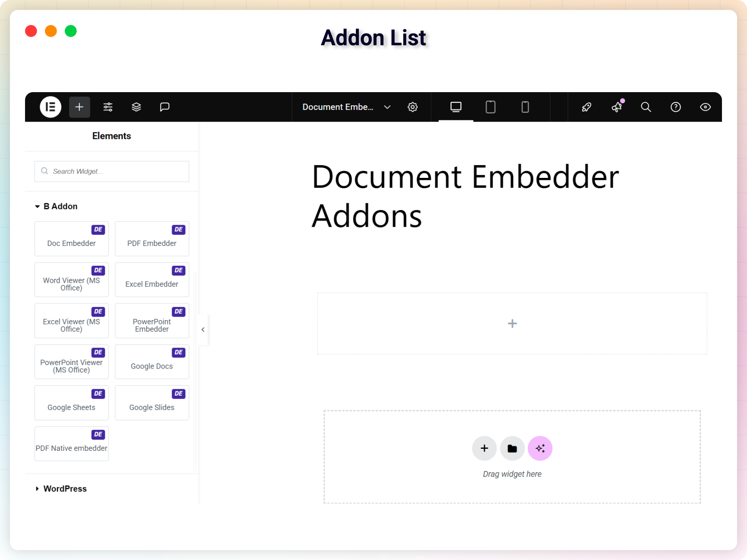747x560 pixels.
Task: Click the Search Widget input field
Action: (x=112, y=171)
